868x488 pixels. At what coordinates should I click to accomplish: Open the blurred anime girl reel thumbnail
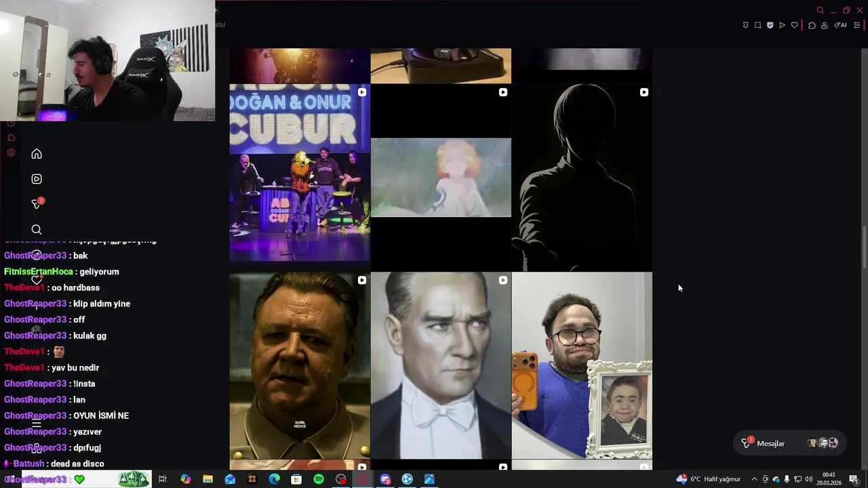[x=441, y=178]
